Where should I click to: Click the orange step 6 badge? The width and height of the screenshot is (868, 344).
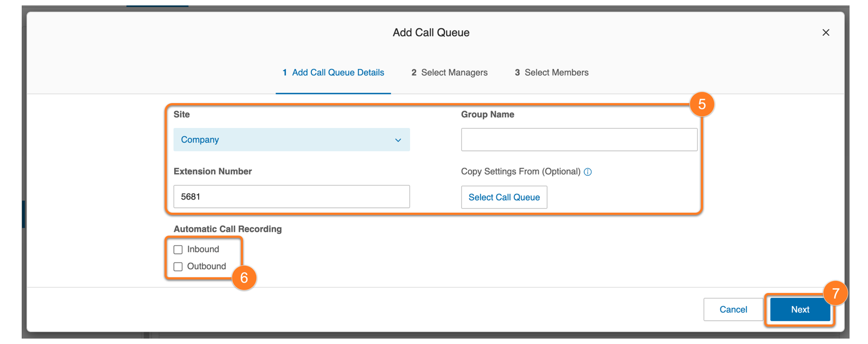click(x=244, y=278)
